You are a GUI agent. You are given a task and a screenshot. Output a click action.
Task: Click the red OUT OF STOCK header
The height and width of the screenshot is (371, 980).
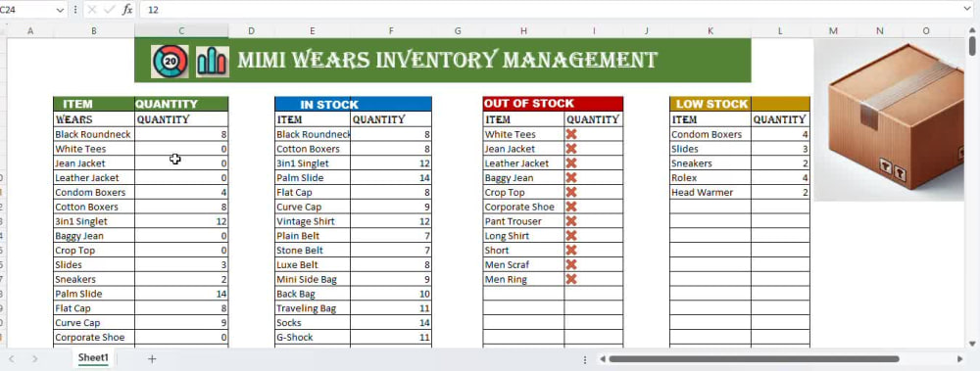(553, 104)
